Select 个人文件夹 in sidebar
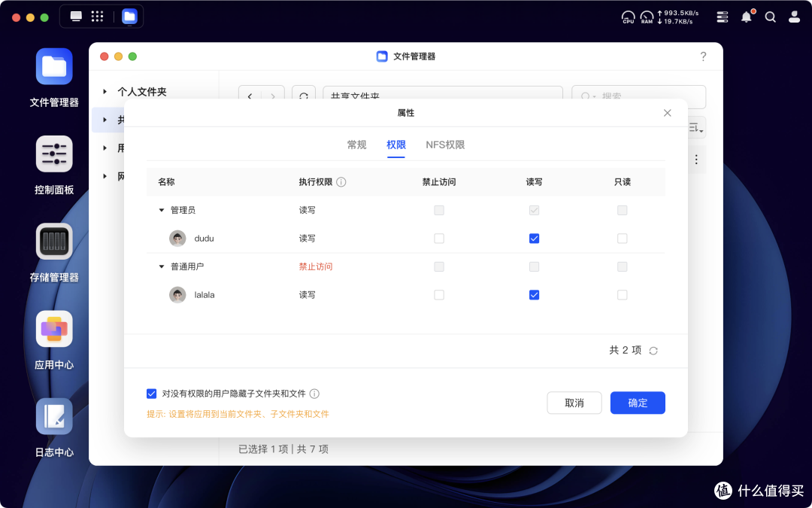The width and height of the screenshot is (812, 508). (x=142, y=92)
